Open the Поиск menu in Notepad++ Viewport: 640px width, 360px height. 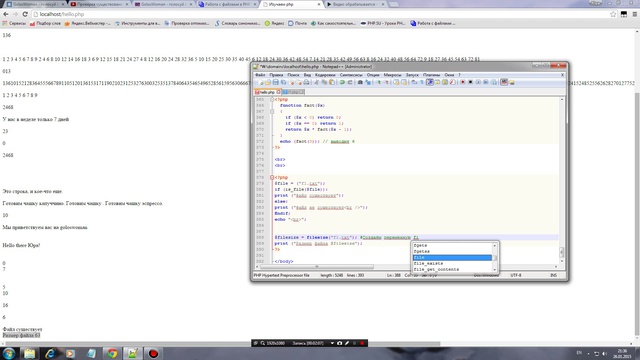pos(293,75)
